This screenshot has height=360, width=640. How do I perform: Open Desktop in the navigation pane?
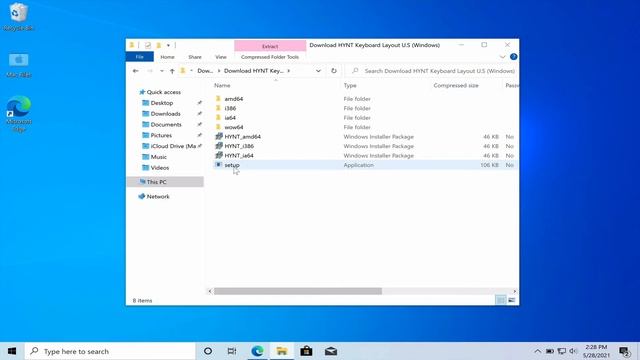162,103
